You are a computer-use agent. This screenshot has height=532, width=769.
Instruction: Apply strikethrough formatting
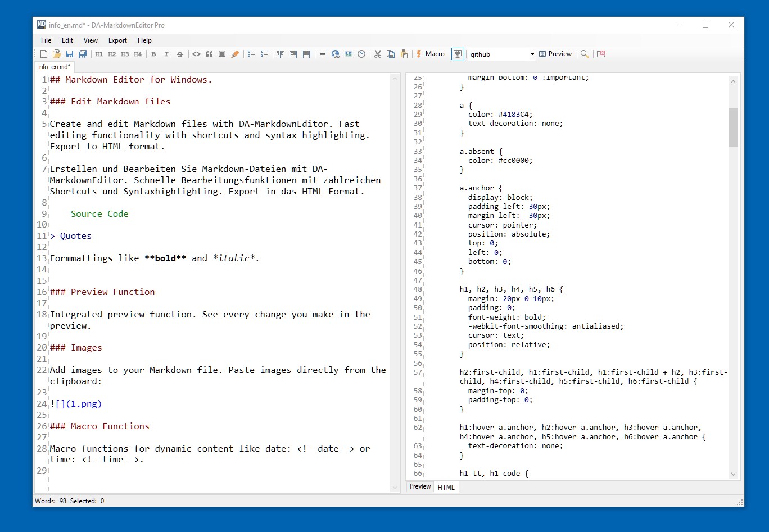[x=179, y=54]
